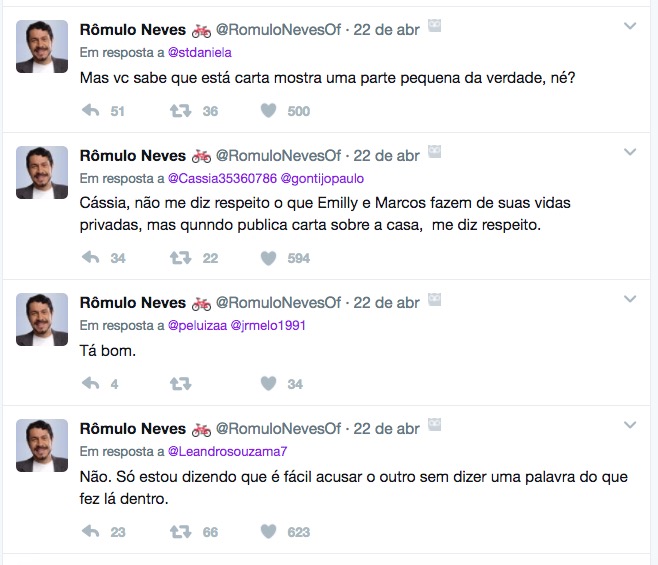This screenshot has width=658, height=565.
Task: Reply to the tweet addressed to Cássia
Action: 90,258
